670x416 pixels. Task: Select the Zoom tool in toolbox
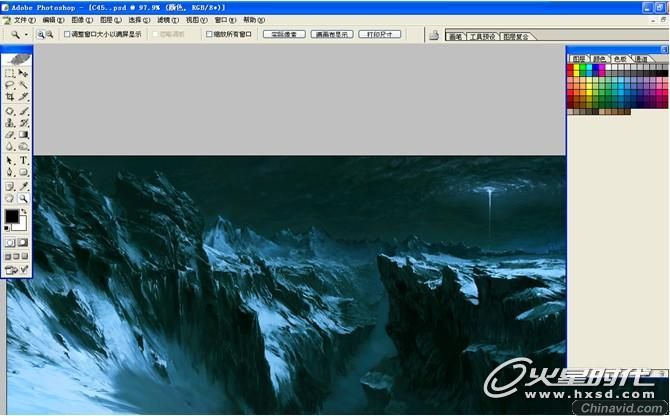24,198
